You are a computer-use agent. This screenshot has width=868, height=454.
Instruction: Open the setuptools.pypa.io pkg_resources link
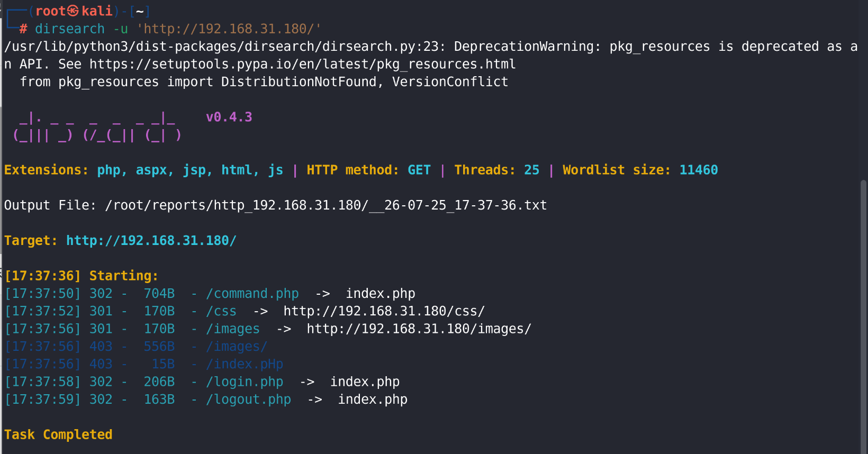click(x=302, y=65)
